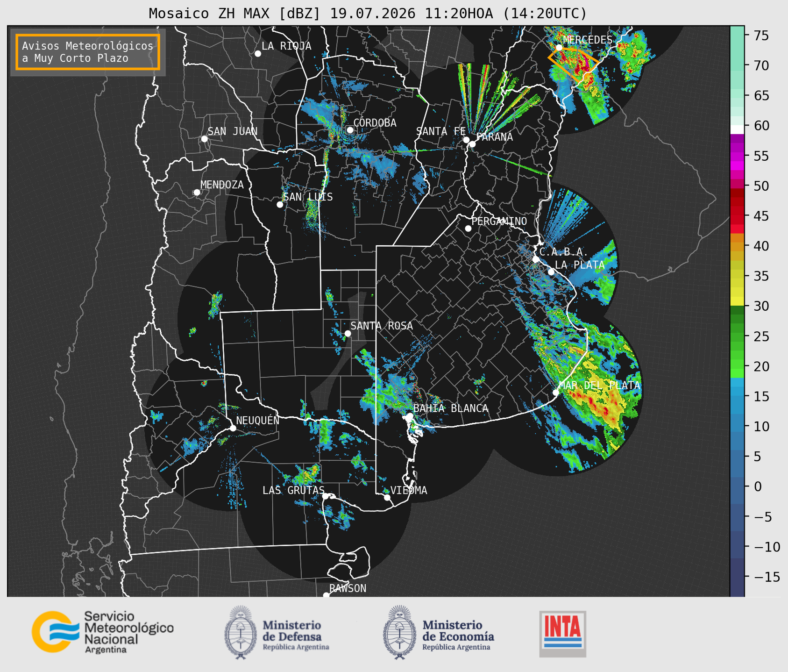Click the Ministerio de Defensa emblem
788x672 pixels.
coord(241,632)
